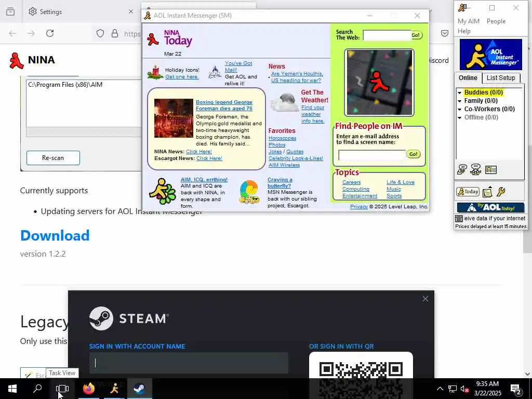
Task: Click the George Foreman story photo
Action: [174, 118]
